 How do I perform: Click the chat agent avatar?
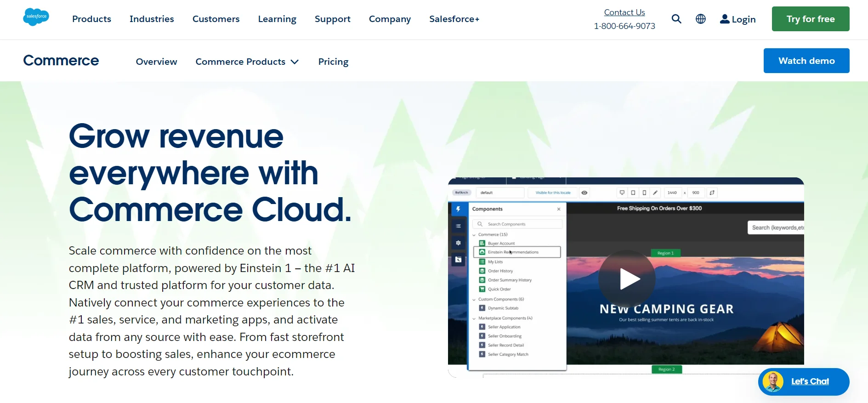773,382
